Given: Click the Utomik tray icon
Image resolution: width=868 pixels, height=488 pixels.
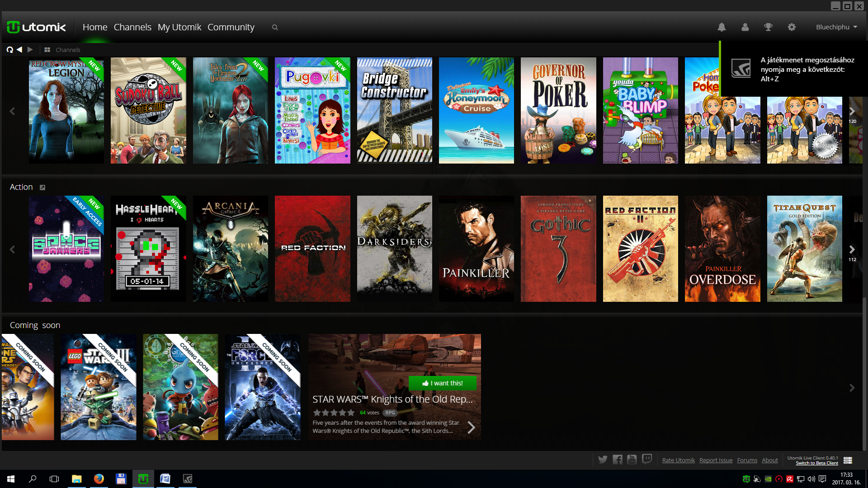Looking at the screenshot, I should pyautogui.click(x=746, y=479).
